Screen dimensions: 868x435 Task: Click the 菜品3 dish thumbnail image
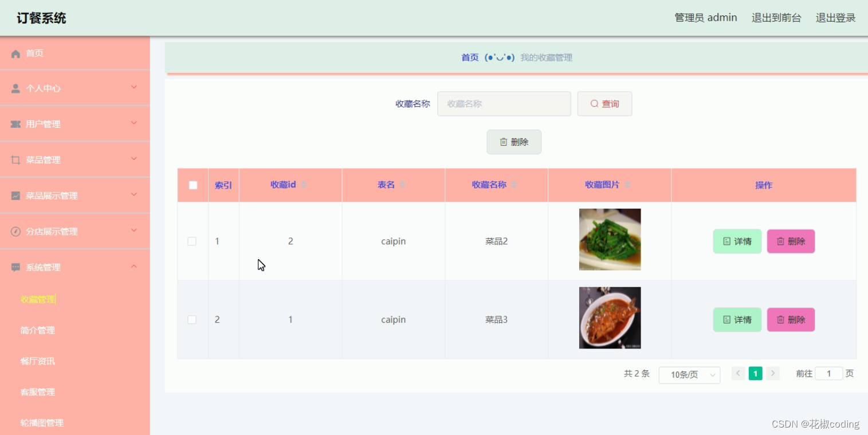(609, 318)
